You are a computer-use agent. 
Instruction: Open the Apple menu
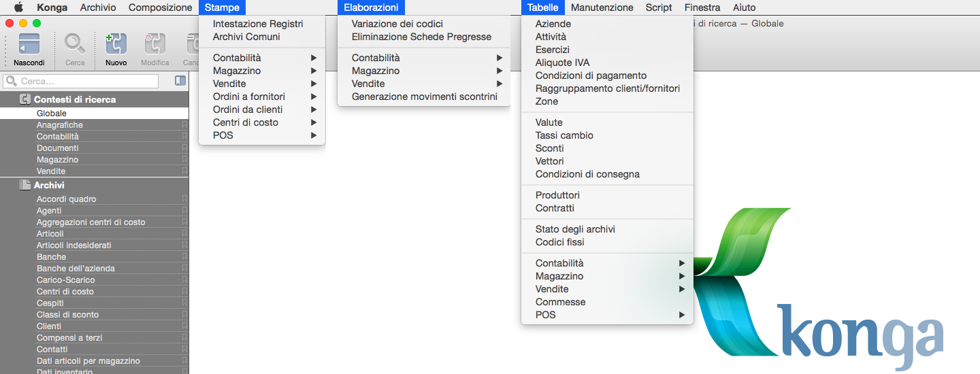(18, 7)
